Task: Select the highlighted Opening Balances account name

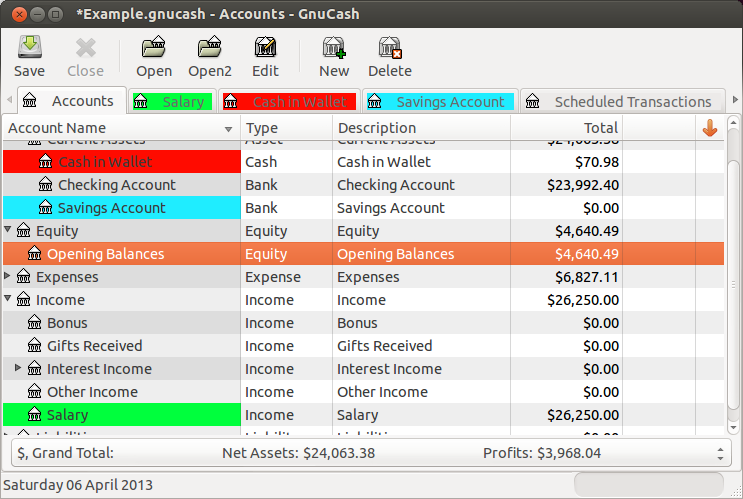Action: (106, 254)
